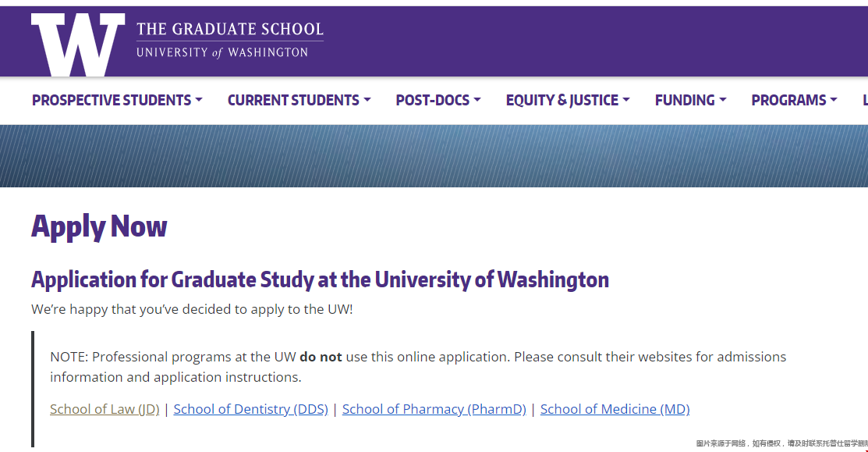Viewport: 868px width, 452px height.
Task: Follow the School of Pharmacy (PharmD) link
Action: [434, 409]
